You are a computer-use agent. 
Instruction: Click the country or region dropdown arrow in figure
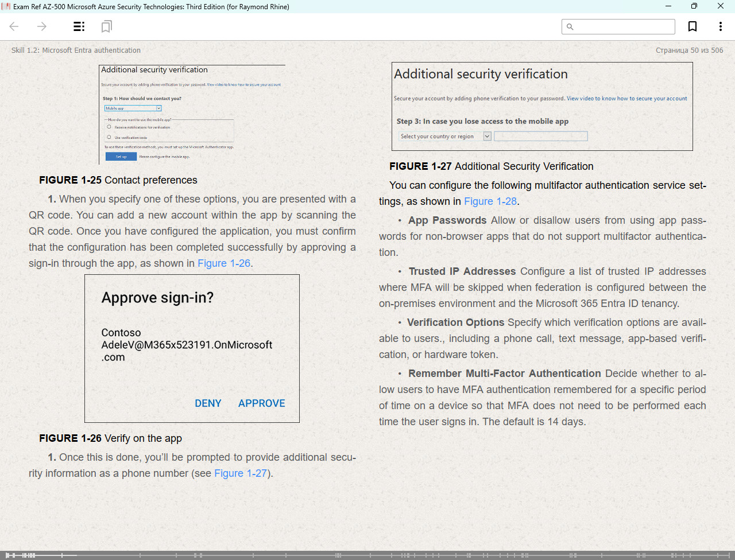(488, 136)
